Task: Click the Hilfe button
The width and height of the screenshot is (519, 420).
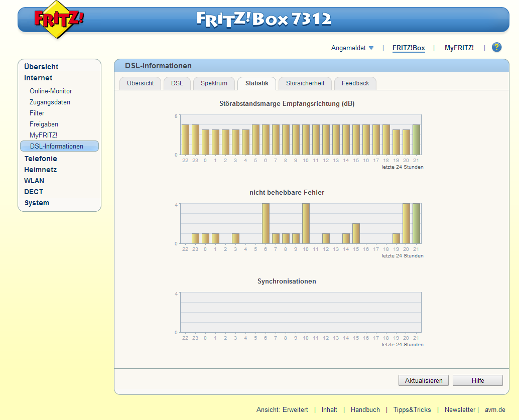Action: (478, 381)
